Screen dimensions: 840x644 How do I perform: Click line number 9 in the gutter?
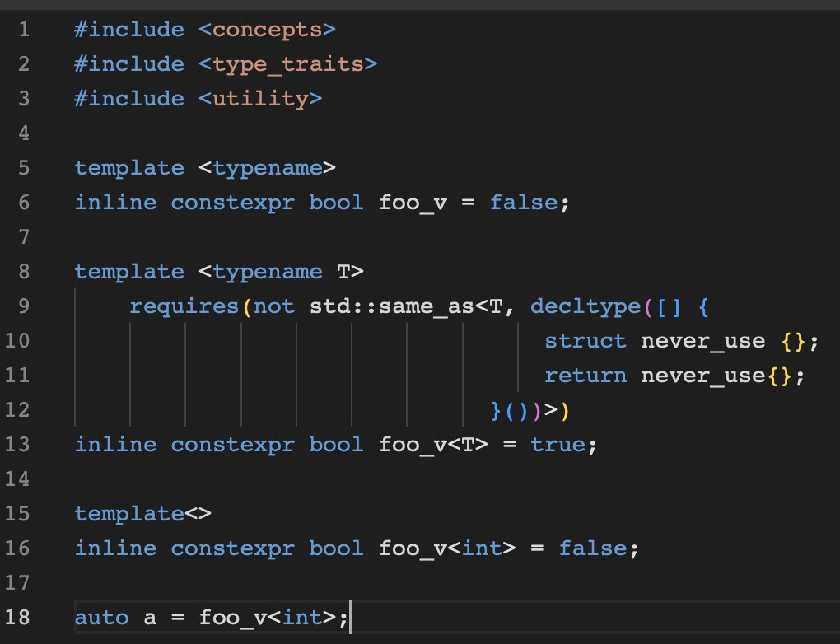(x=24, y=306)
